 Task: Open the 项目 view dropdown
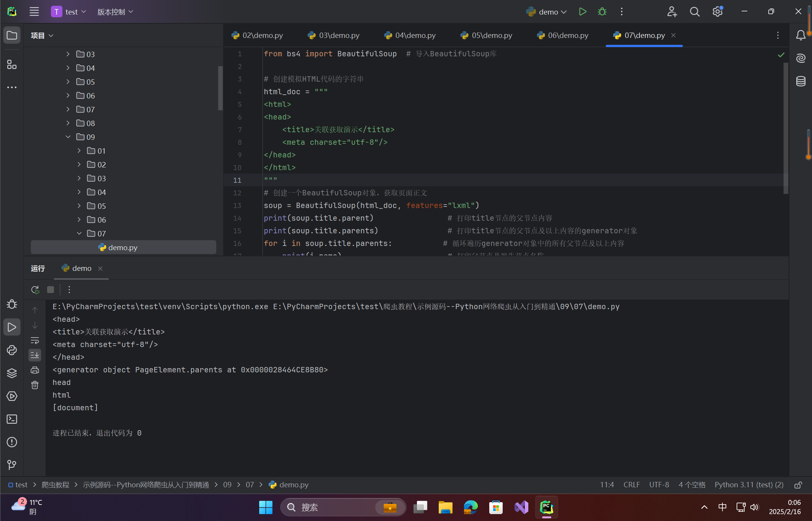[42, 36]
